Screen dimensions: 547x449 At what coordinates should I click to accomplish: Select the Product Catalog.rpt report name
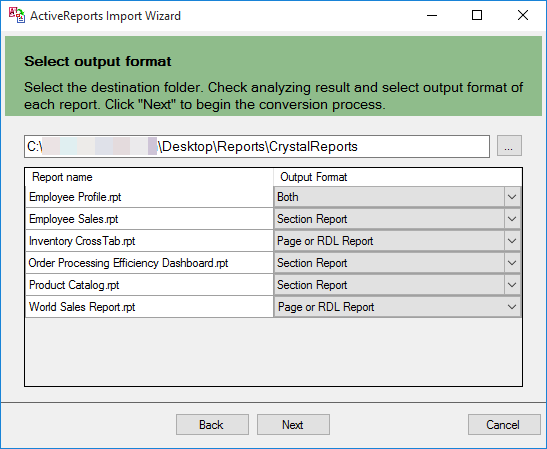coord(74,285)
